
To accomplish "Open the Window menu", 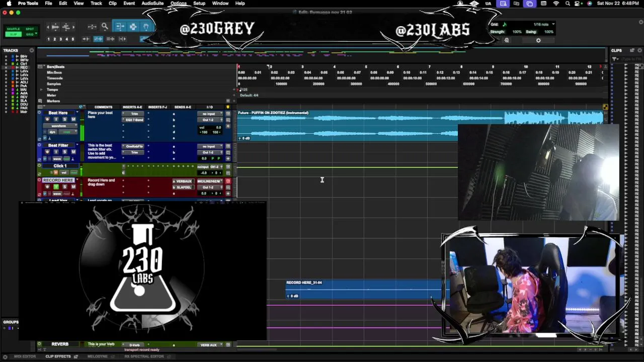I will pos(220,4).
